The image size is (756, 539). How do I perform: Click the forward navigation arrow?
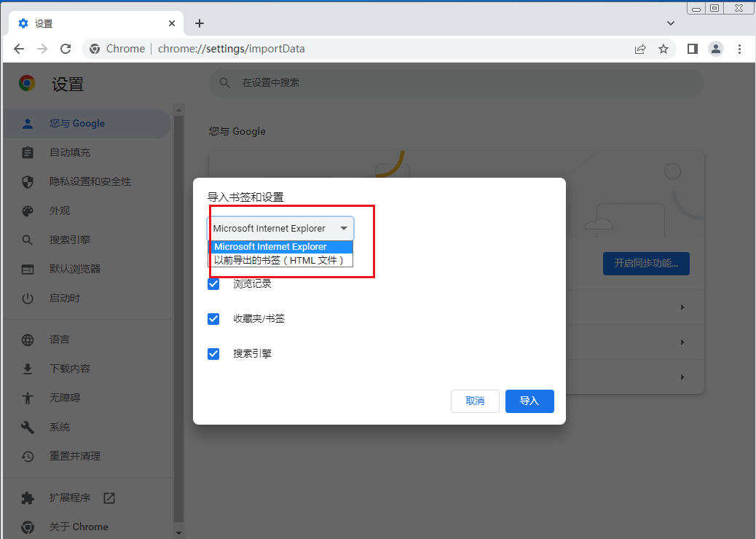pos(42,49)
